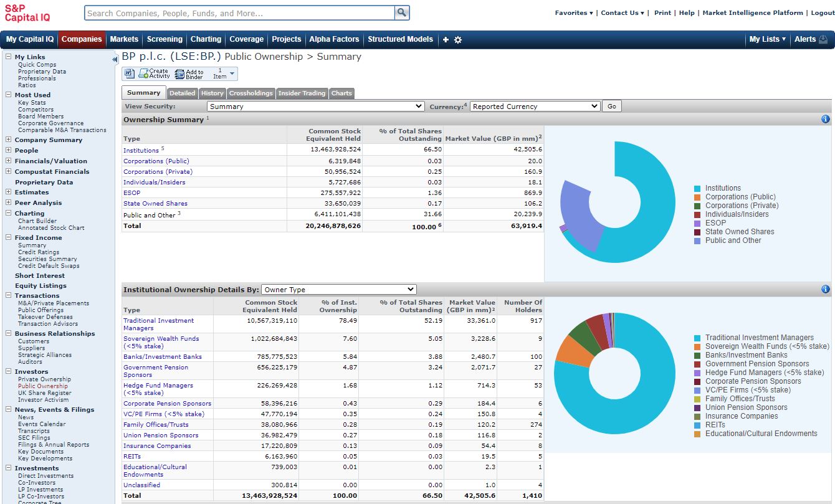Expand the Company Summary tree section
The height and width of the screenshot is (504, 835).
tap(9, 140)
